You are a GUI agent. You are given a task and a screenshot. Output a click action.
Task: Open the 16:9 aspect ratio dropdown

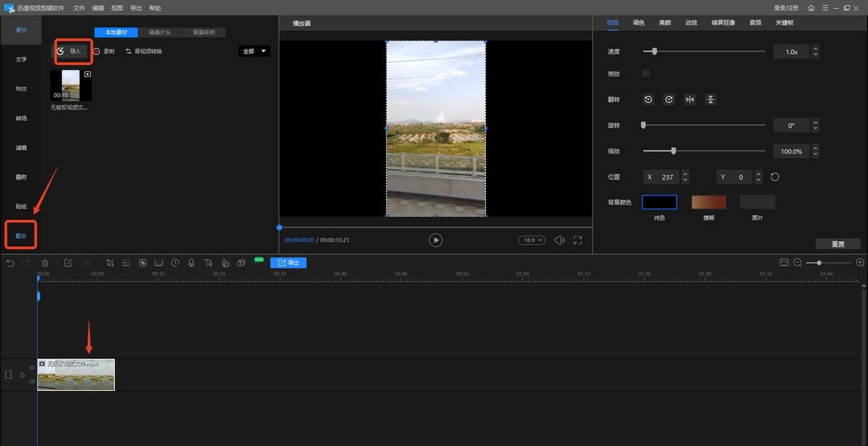(531, 240)
